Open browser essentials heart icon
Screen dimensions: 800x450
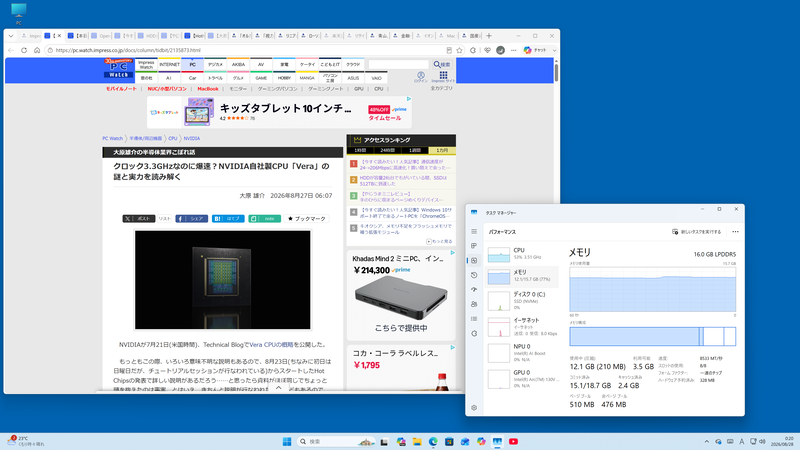[487, 50]
